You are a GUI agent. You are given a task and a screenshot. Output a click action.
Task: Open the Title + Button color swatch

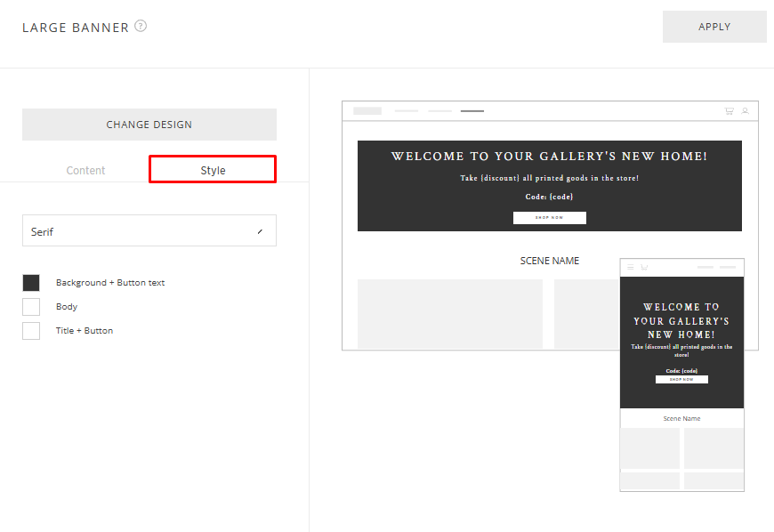tap(31, 331)
